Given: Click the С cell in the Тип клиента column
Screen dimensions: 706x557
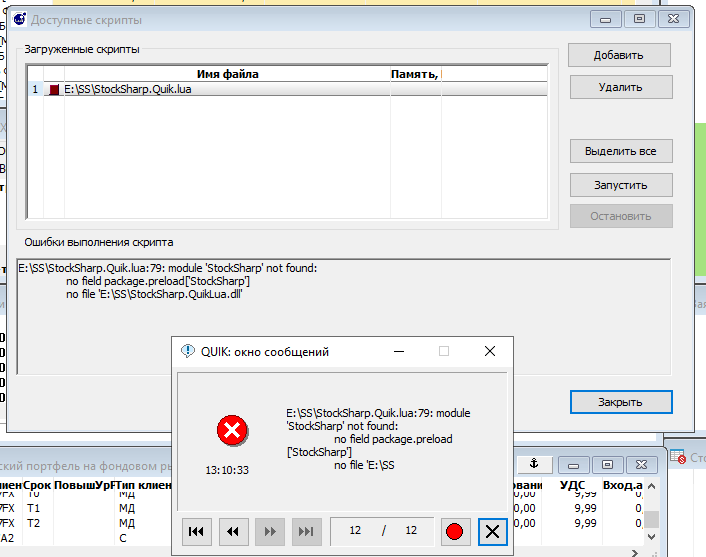Looking at the screenshot, I should (x=123, y=538).
